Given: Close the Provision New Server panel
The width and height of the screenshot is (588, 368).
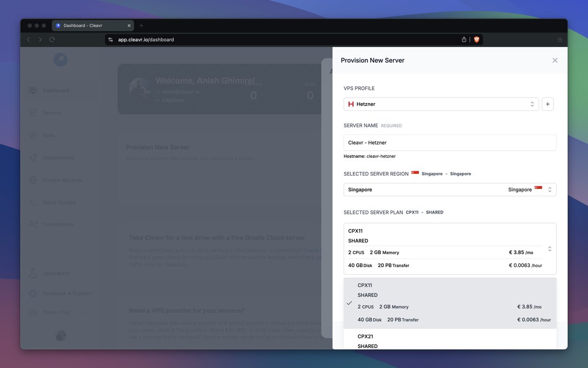Looking at the screenshot, I should click(555, 60).
